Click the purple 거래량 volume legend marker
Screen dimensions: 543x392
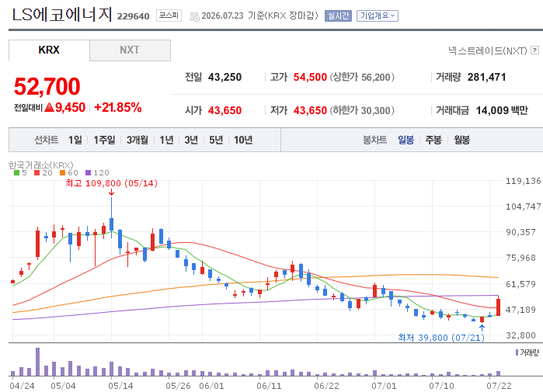pos(517,352)
